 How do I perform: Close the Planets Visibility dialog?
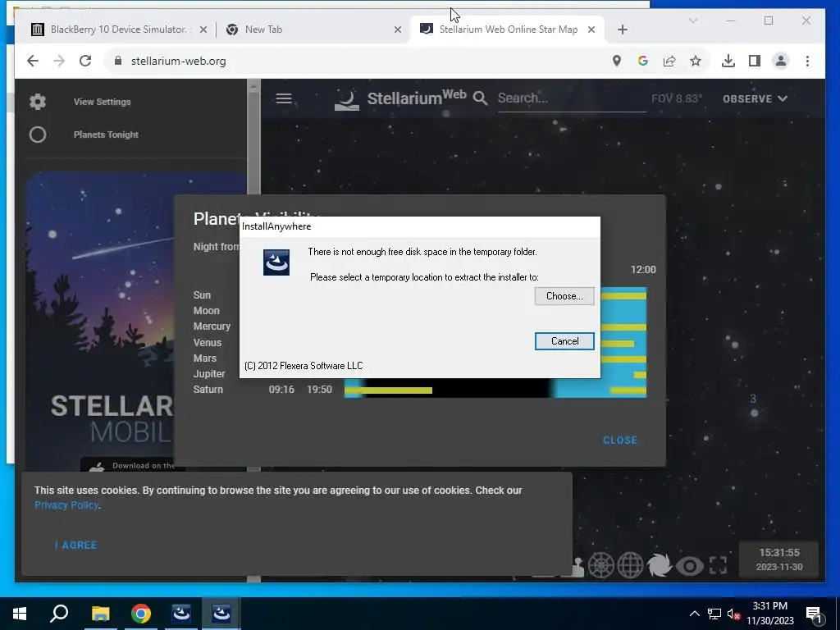620,441
